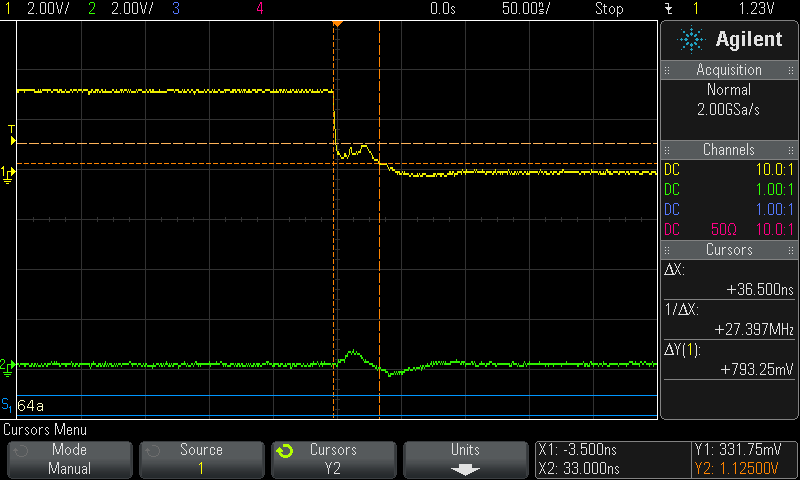
Task: Click channel 2 ground reference marker
Action: [8, 367]
